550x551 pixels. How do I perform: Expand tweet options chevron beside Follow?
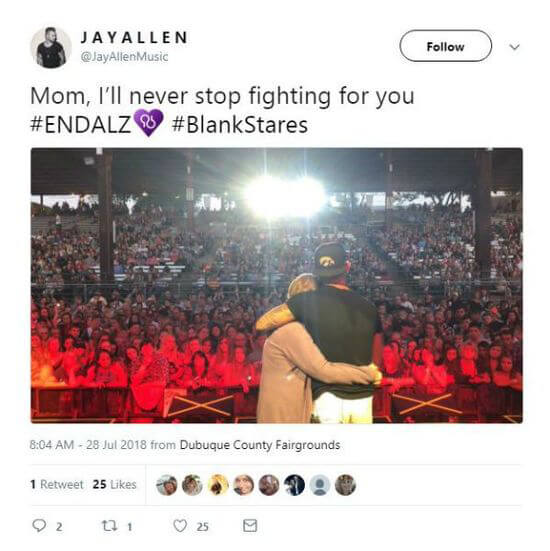tap(515, 47)
